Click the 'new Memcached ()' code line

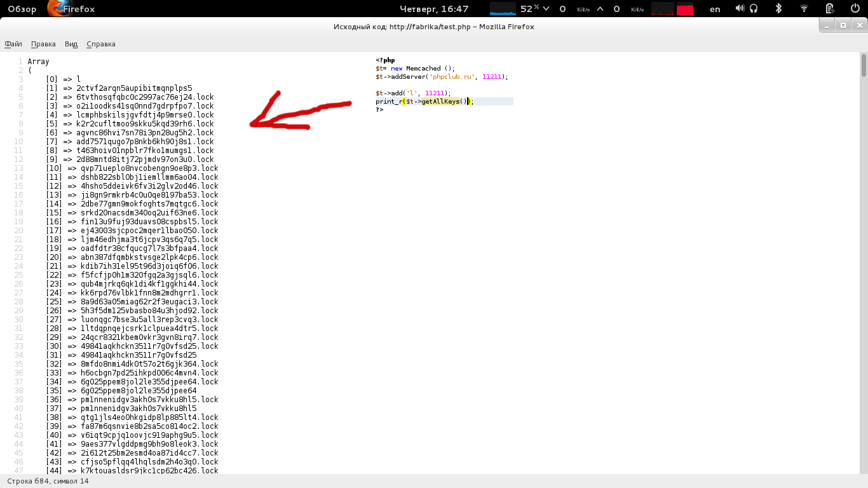pos(416,69)
